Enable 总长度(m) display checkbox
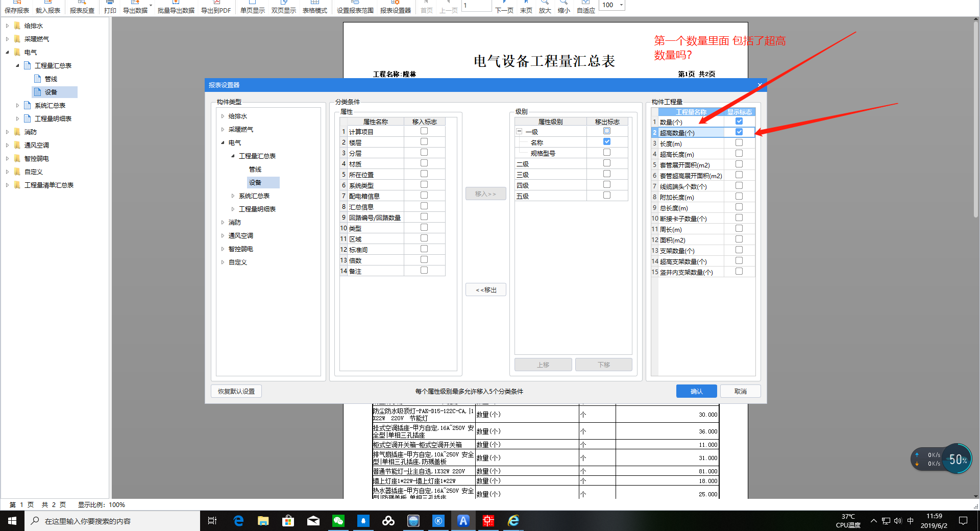The image size is (980, 531). (x=739, y=207)
